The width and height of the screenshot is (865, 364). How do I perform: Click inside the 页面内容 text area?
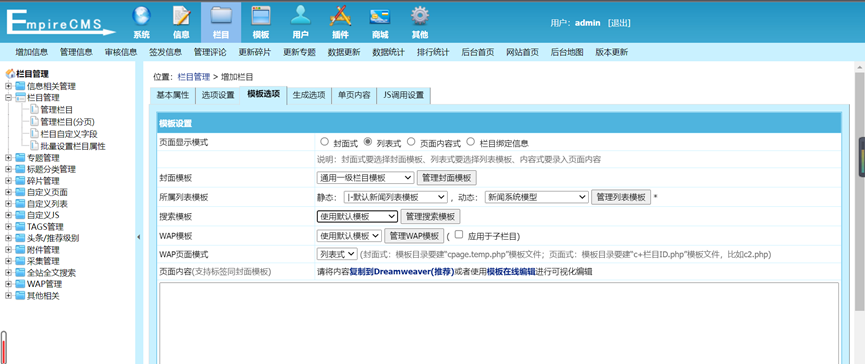pyautogui.click(x=499, y=323)
